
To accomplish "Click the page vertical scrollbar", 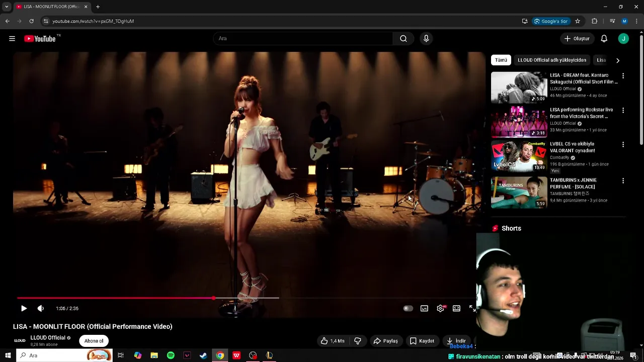I will click(641, 90).
